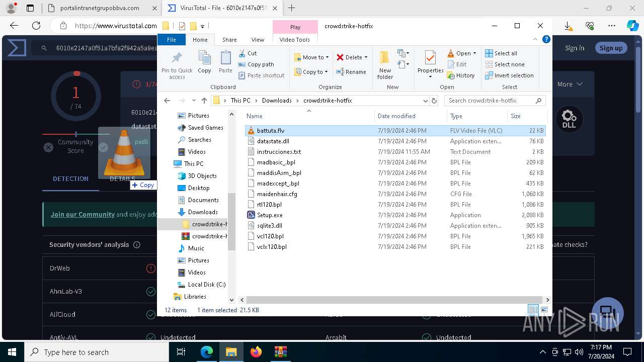The width and height of the screenshot is (644, 362).
Task: Click quick access Properties checkmark icon
Action: click(182, 26)
